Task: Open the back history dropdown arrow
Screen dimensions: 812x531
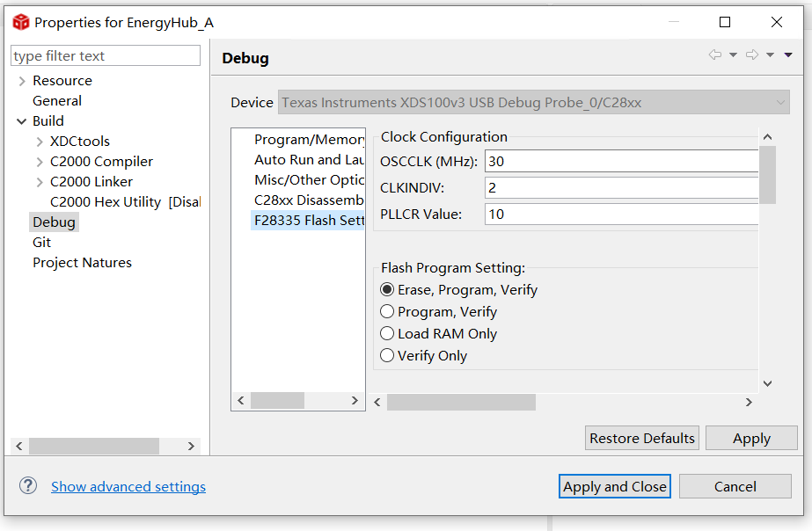Action: coord(733,55)
